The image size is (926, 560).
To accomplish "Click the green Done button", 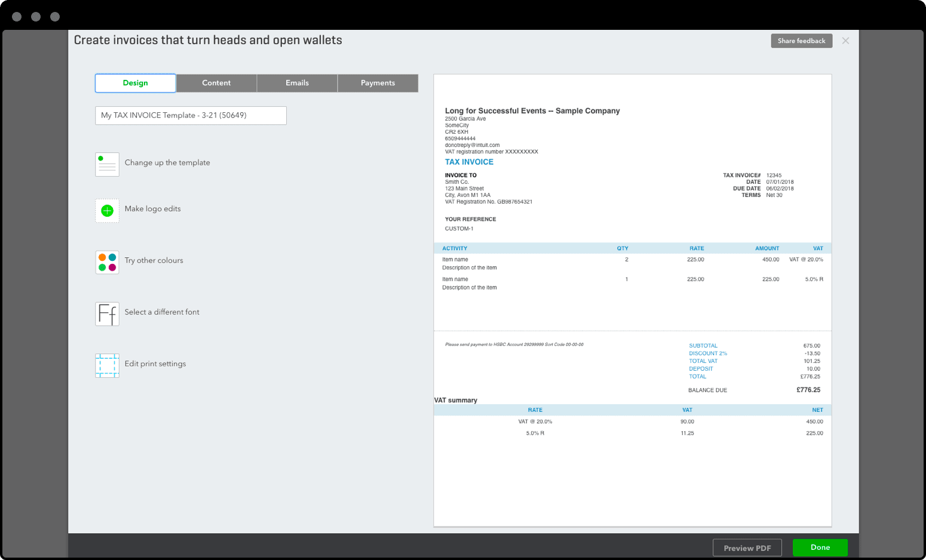I will tap(819, 547).
